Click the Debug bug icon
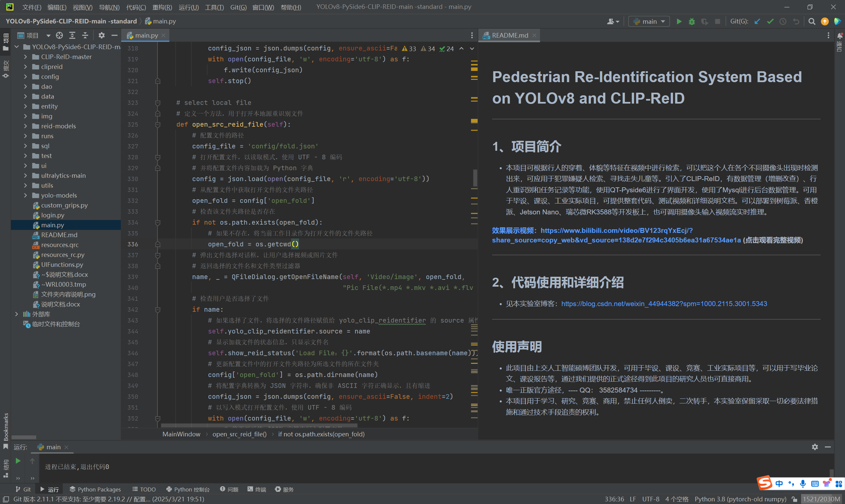 click(692, 21)
